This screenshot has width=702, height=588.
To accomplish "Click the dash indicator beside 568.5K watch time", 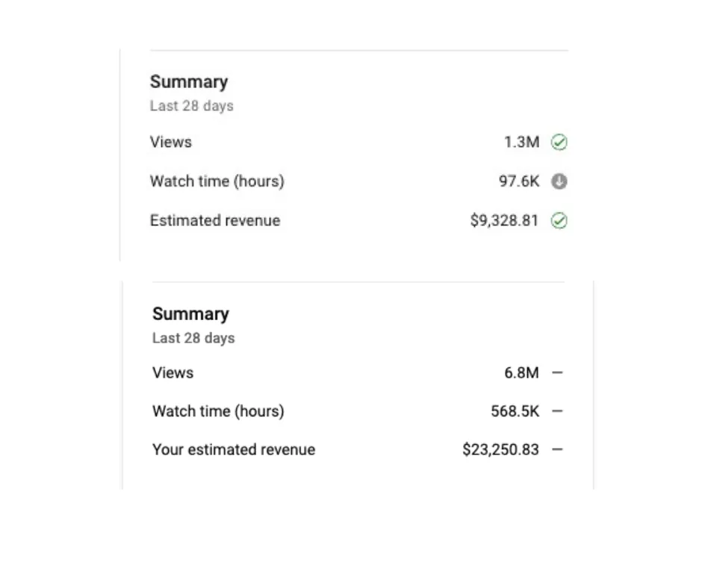I will coord(557,411).
